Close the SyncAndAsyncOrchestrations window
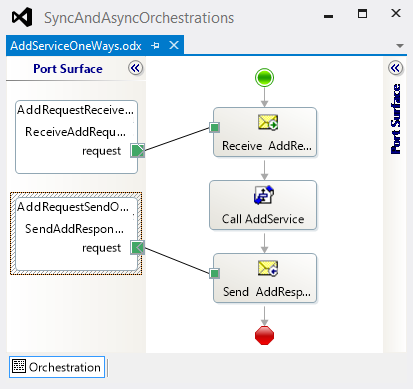413x389 pixels. [x=396, y=13]
